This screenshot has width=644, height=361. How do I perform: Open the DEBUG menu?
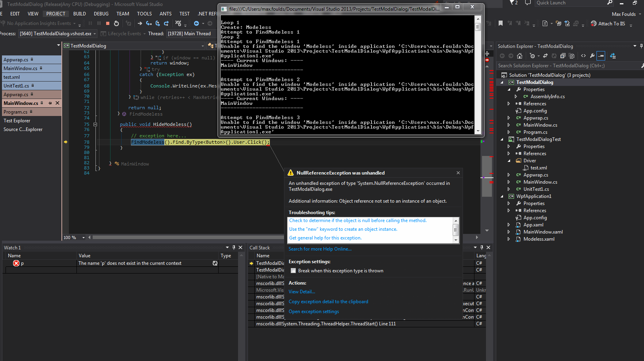click(101, 13)
